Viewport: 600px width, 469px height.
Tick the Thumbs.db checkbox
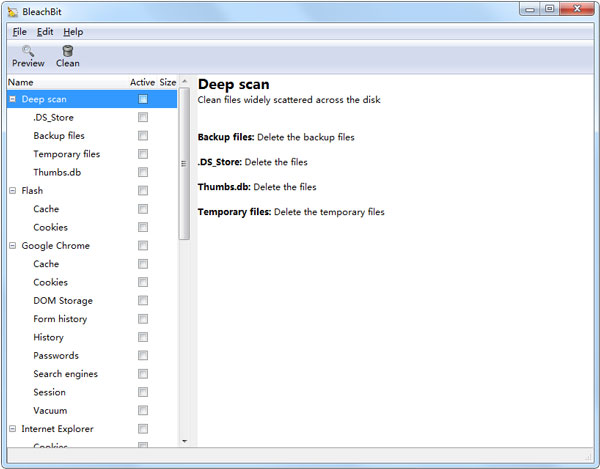click(x=143, y=172)
